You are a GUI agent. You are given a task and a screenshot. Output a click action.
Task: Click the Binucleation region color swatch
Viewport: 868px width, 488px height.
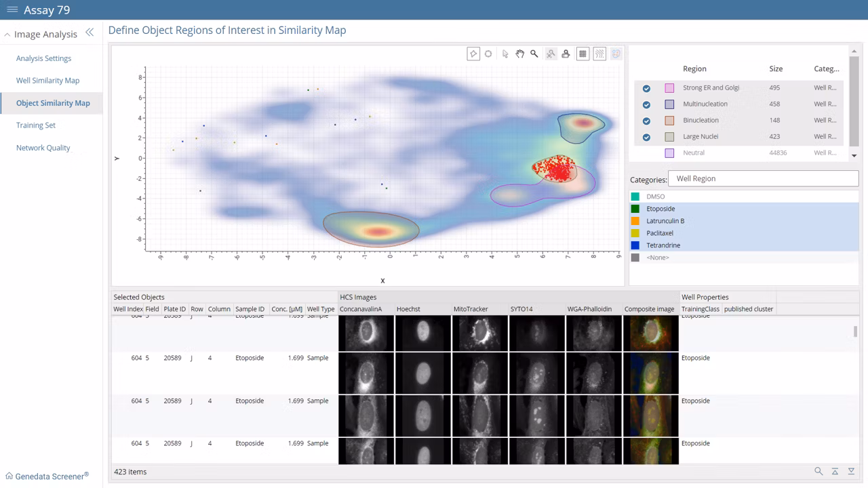[x=669, y=121]
